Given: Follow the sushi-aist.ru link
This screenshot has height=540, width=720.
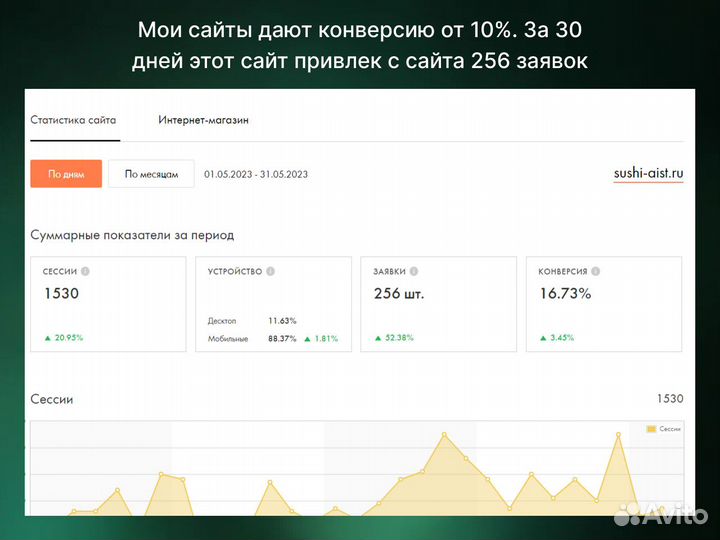Looking at the screenshot, I should coord(648,173).
